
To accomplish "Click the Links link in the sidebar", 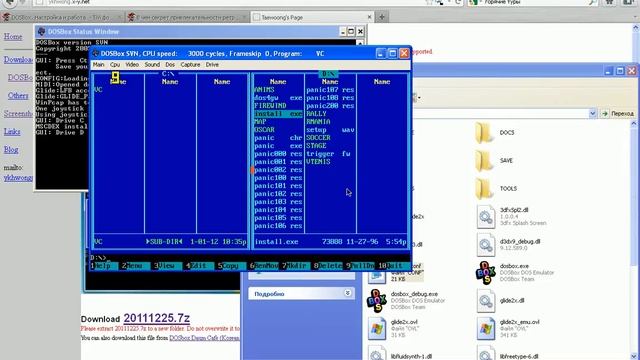I will 12,131.
